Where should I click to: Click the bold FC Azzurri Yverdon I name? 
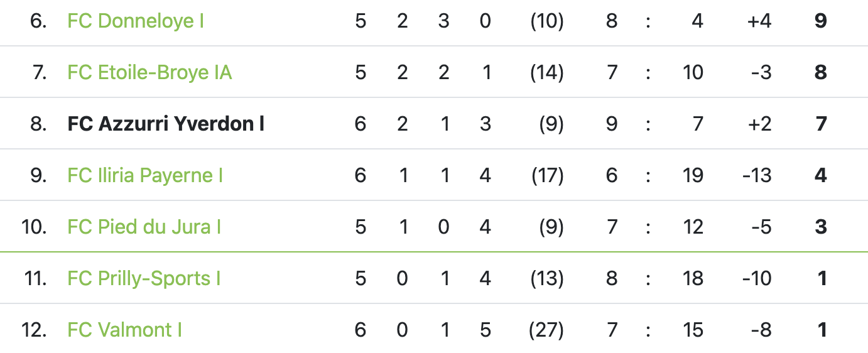point(166,124)
